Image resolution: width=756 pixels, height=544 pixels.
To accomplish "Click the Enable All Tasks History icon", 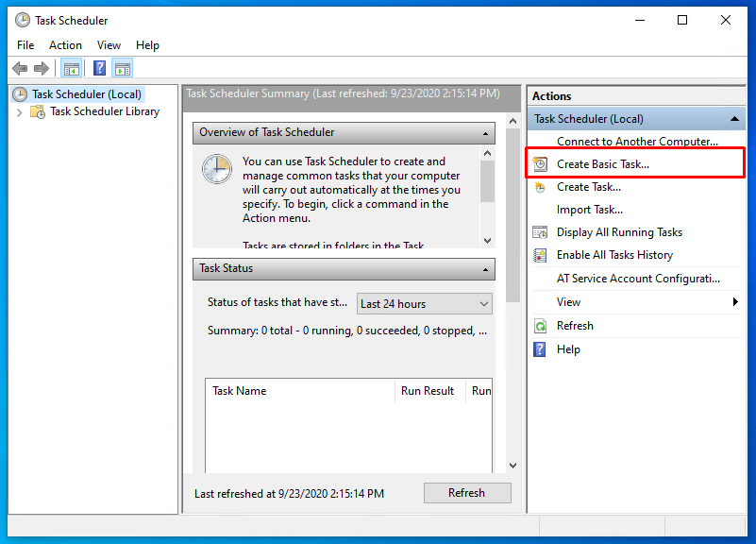I will coord(540,255).
